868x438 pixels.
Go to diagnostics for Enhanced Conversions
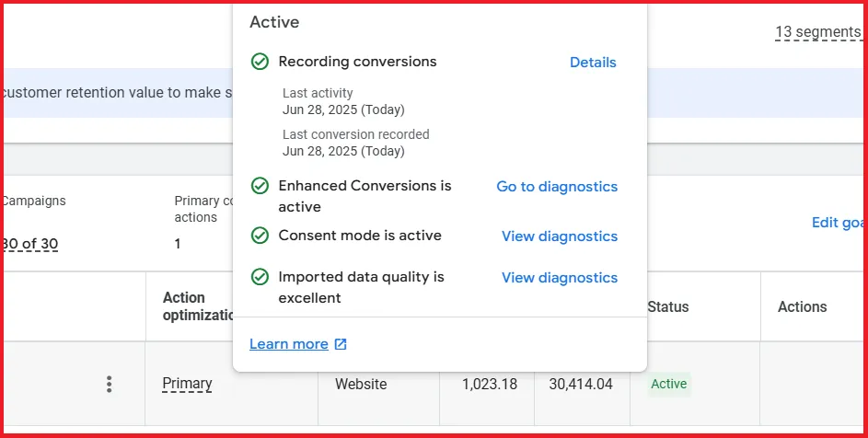tap(557, 187)
